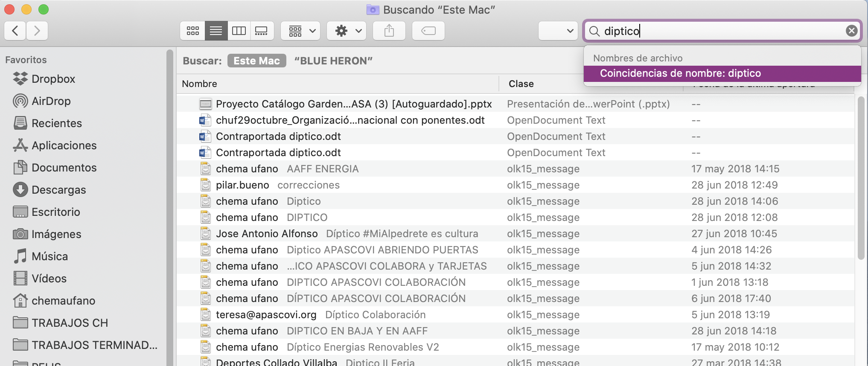The image size is (868, 366).
Task: Open the gear action menu
Action: click(347, 31)
